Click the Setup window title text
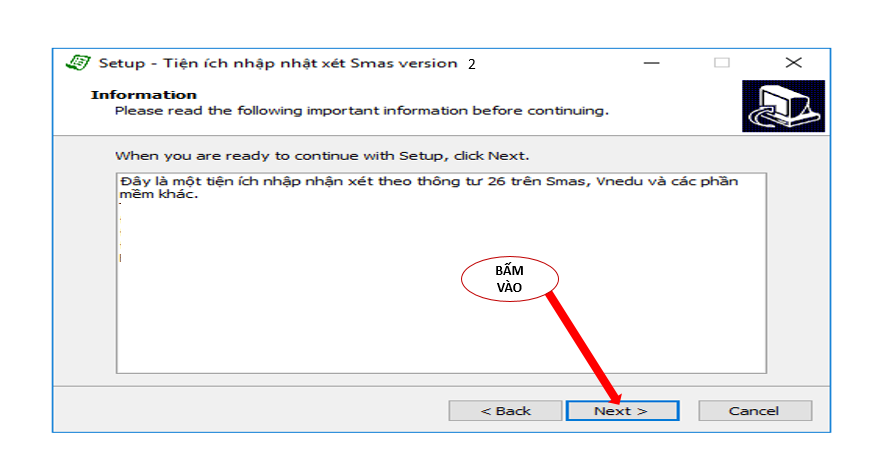883x458 pixels. (277, 63)
